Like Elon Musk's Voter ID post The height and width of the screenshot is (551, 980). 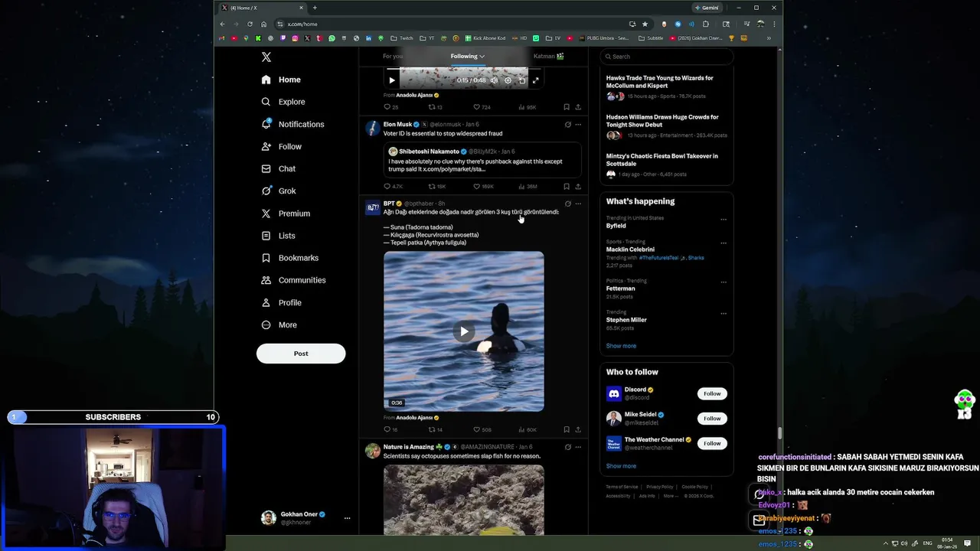[483, 187]
